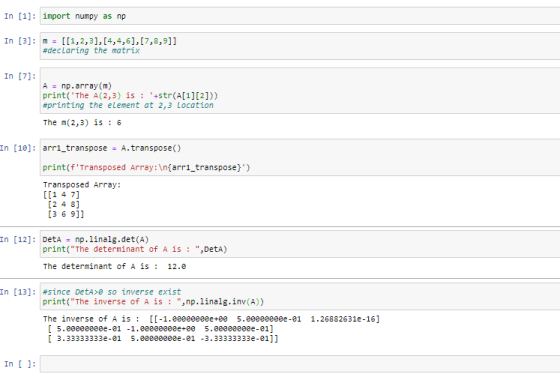This screenshot has width=560, height=383.
Task: Click the output row '[2 4 8]'
Action: 64,204
